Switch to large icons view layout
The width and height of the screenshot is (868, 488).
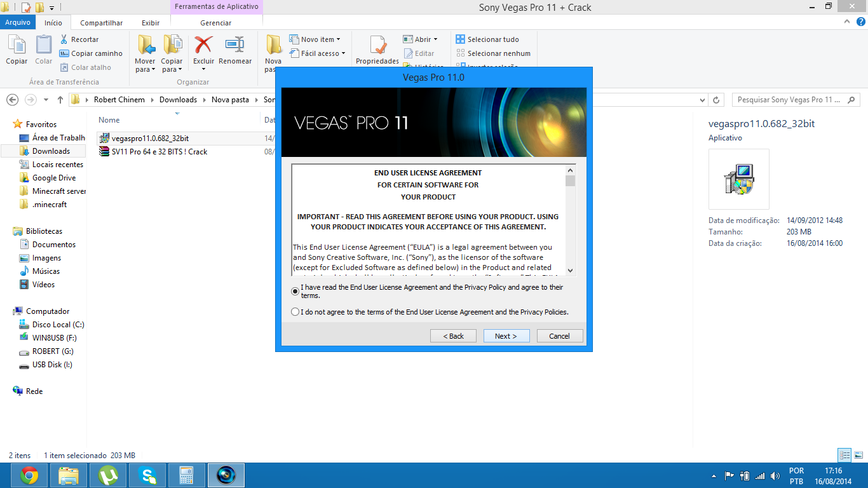(x=857, y=455)
